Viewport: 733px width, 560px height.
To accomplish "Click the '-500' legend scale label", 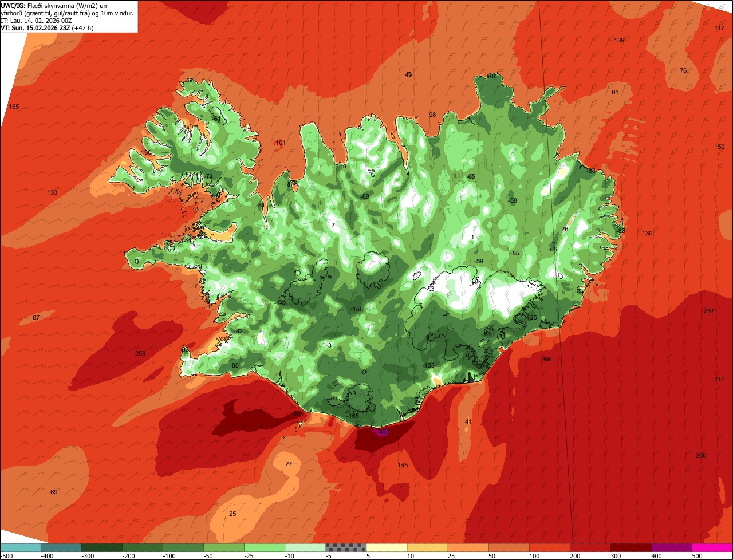I will point(7,556).
